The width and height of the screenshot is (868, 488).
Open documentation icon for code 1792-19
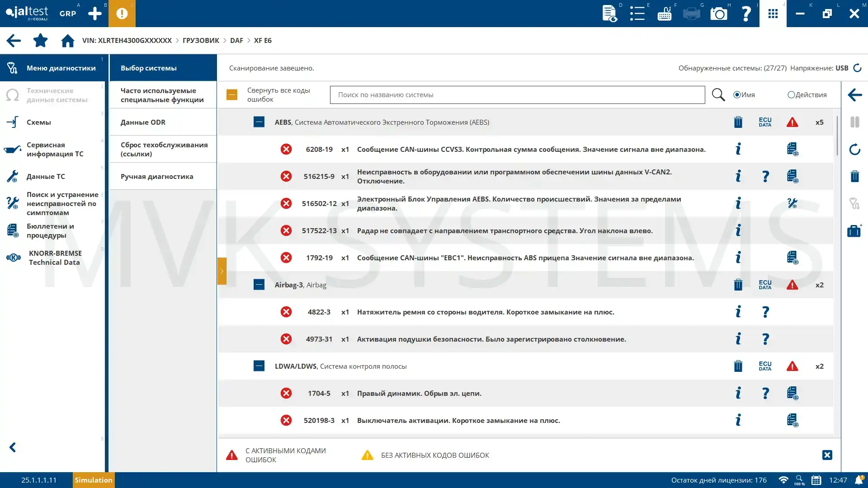[792, 258]
